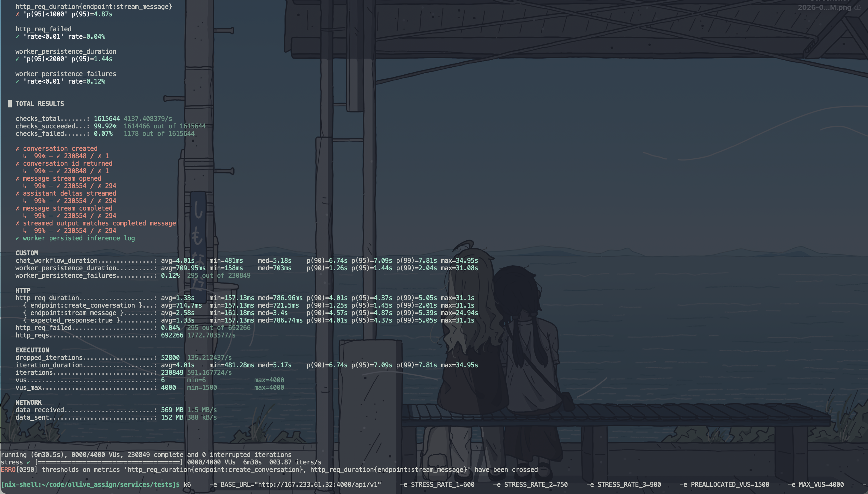Click the nix-shell prompt path
Image resolution: width=868 pixels, height=494 pixels.
pyautogui.click(x=90, y=485)
